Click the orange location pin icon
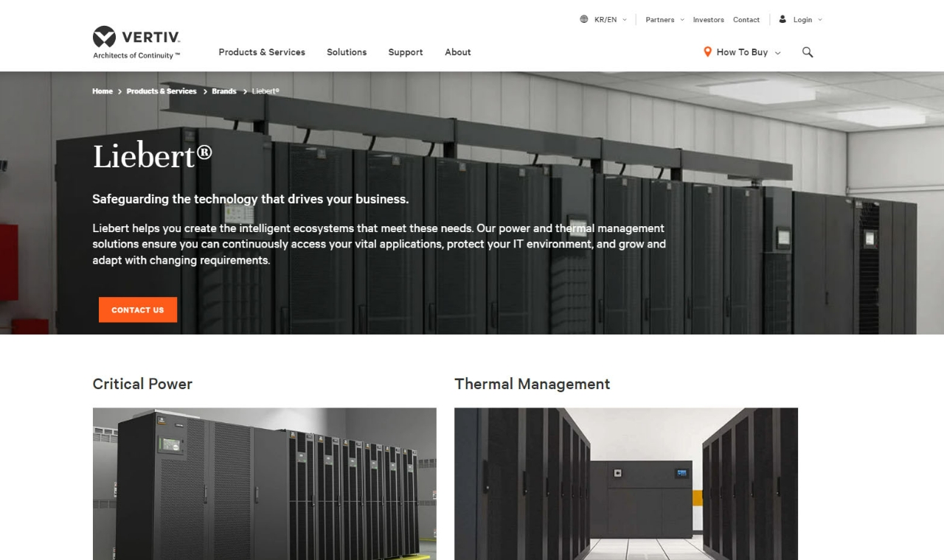 [x=707, y=52]
